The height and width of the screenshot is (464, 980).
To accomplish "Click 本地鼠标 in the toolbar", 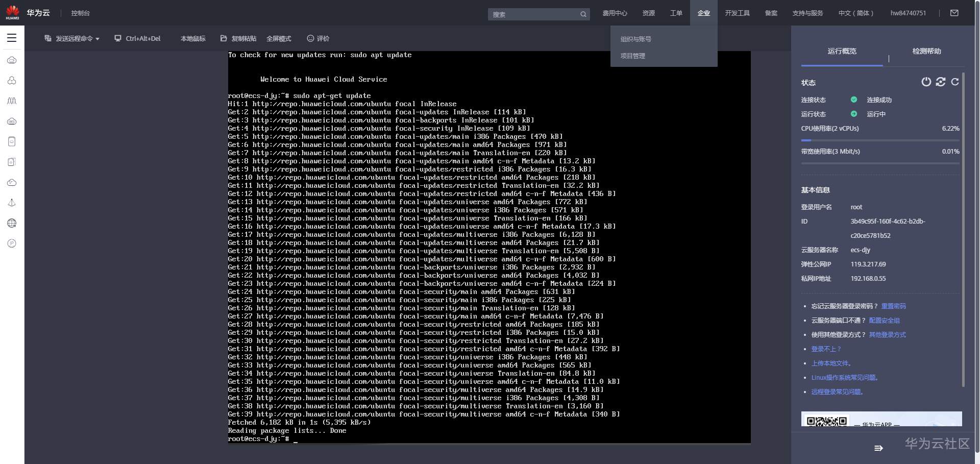I will pos(193,39).
